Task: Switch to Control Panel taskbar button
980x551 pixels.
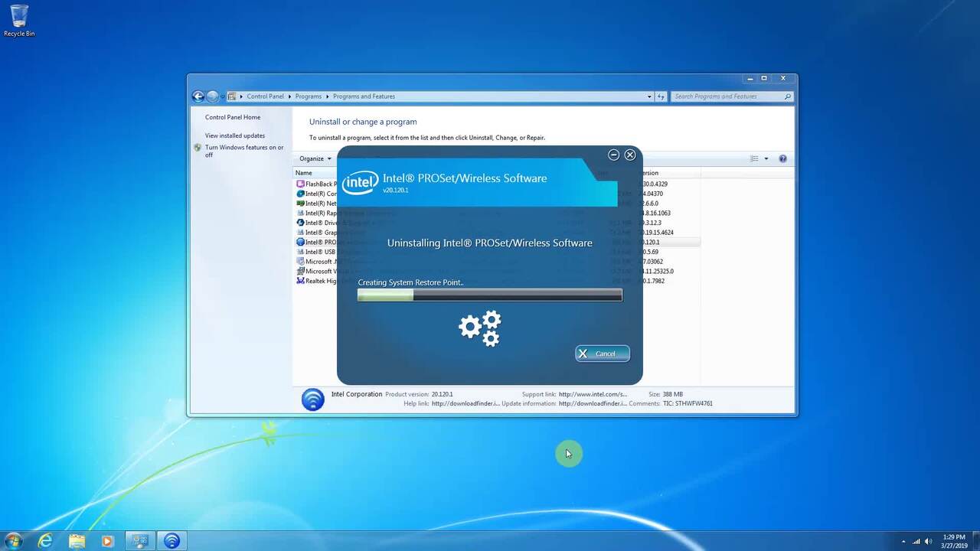Action: pos(140,540)
